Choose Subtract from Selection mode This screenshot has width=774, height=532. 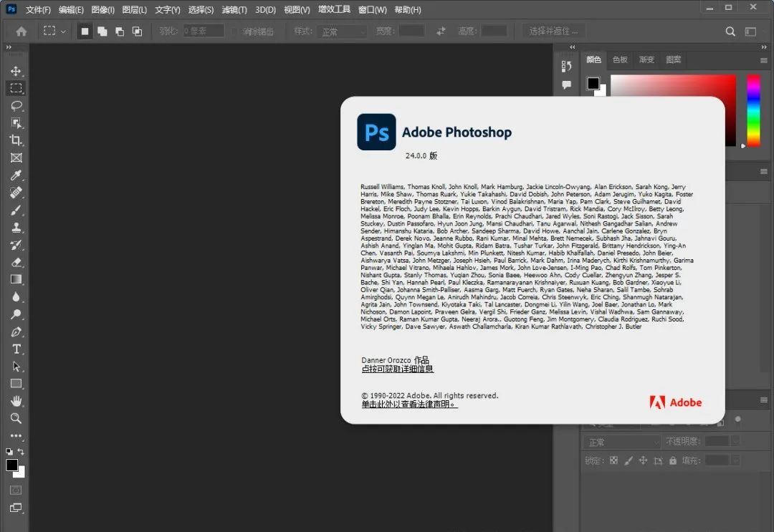[x=120, y=32]
